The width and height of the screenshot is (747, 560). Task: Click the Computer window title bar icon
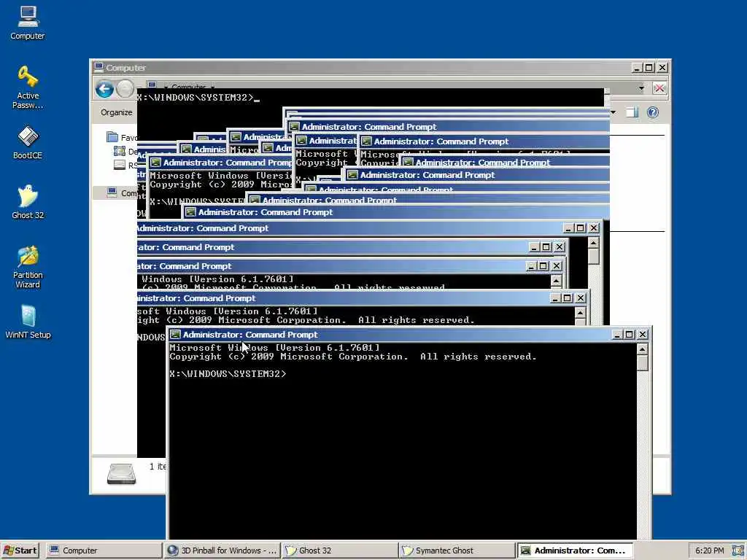point(98,67)
